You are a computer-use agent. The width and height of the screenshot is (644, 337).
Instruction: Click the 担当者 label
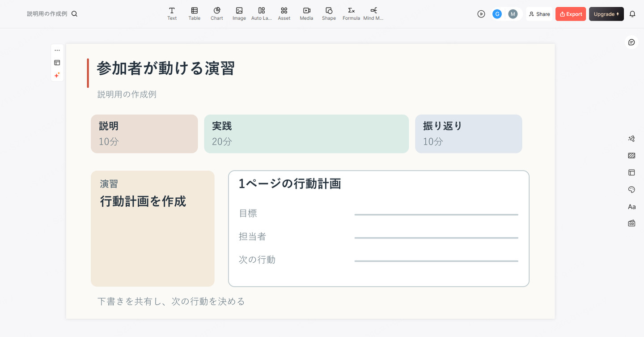(x=252, y=236)
